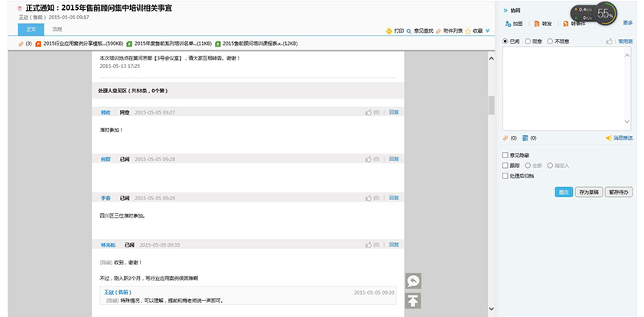This screenshot has height=317, width=644.
Task: Click the 提交 submit button
Action: (564, 192)
